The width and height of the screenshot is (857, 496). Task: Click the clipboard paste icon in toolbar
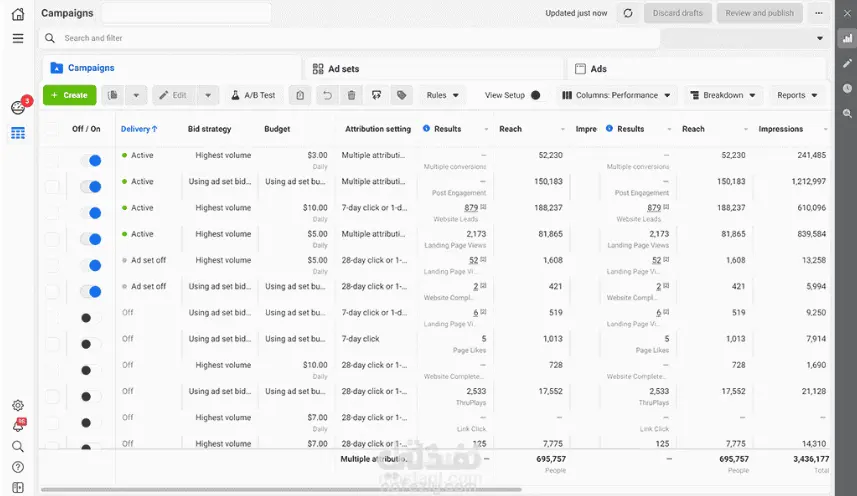tap(300, 95)
